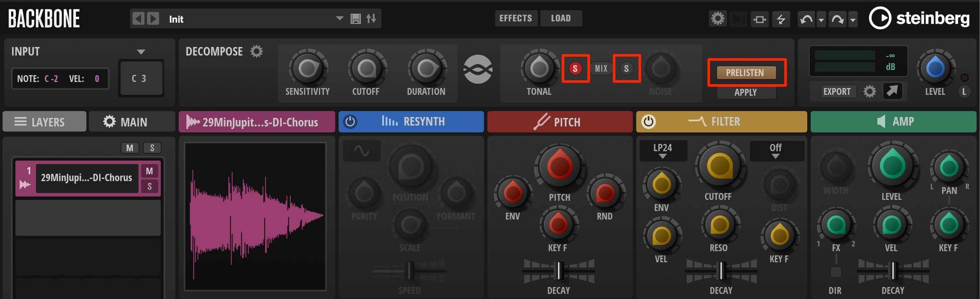Click the Tonal level knob
980x299 pixels.
point(539,67)
